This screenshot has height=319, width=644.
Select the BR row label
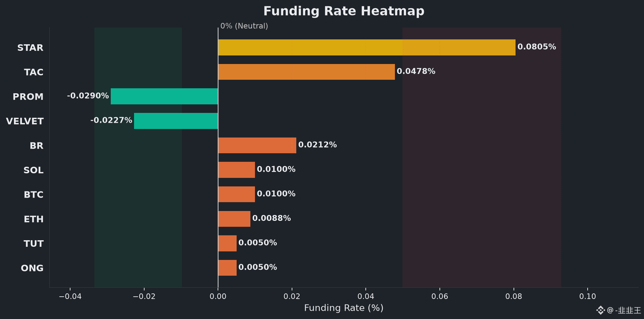[x=36, y=146]
